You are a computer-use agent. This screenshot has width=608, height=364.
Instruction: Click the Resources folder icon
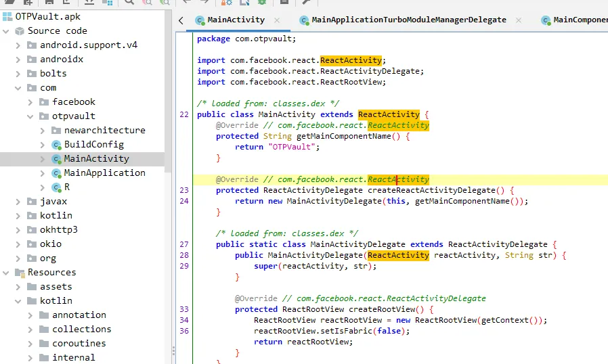click(20, 273)
